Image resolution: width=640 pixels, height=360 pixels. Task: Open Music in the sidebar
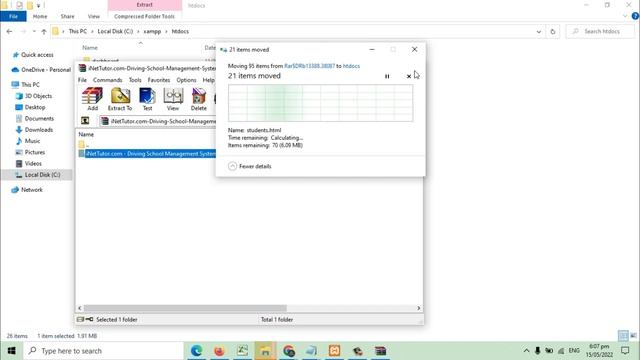pyautogui.click(x=28, y=141)
